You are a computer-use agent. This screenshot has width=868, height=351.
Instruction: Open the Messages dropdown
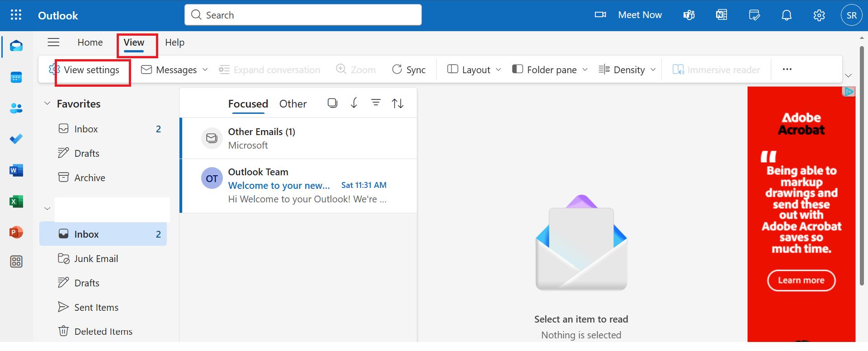click(175, 70)
